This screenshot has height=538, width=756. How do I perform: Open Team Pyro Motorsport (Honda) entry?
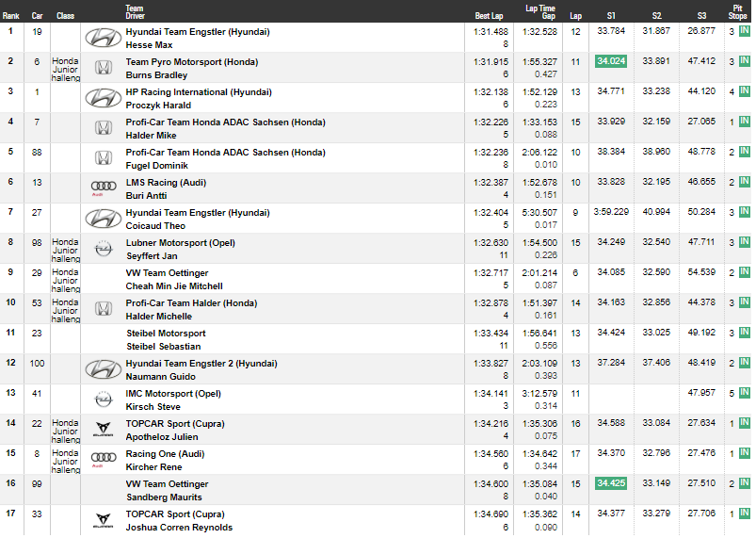(x=192, y=62)
